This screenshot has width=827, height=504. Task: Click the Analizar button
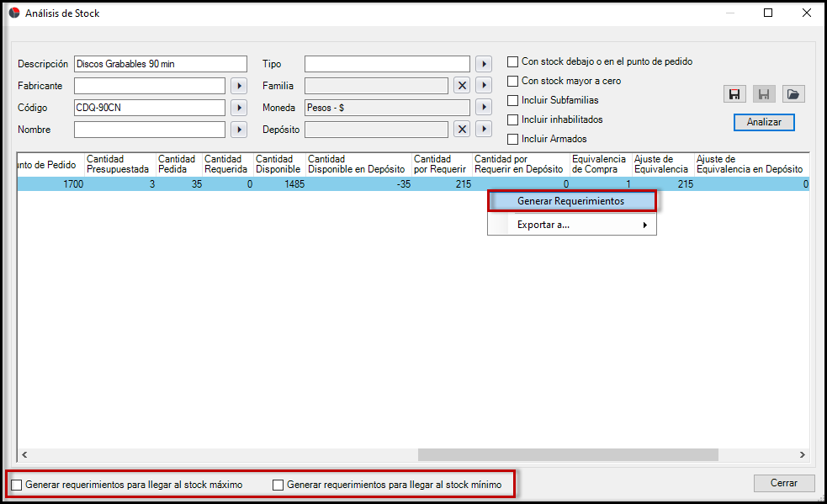point(764,122)
